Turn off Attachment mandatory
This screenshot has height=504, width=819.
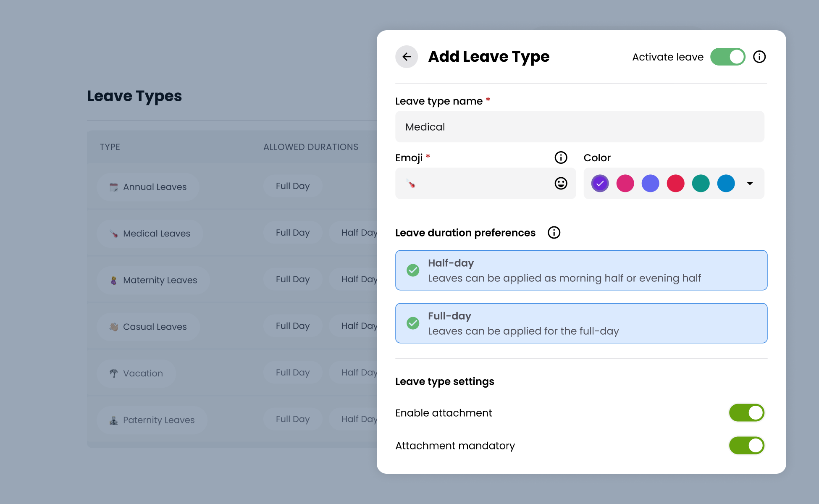747,446
